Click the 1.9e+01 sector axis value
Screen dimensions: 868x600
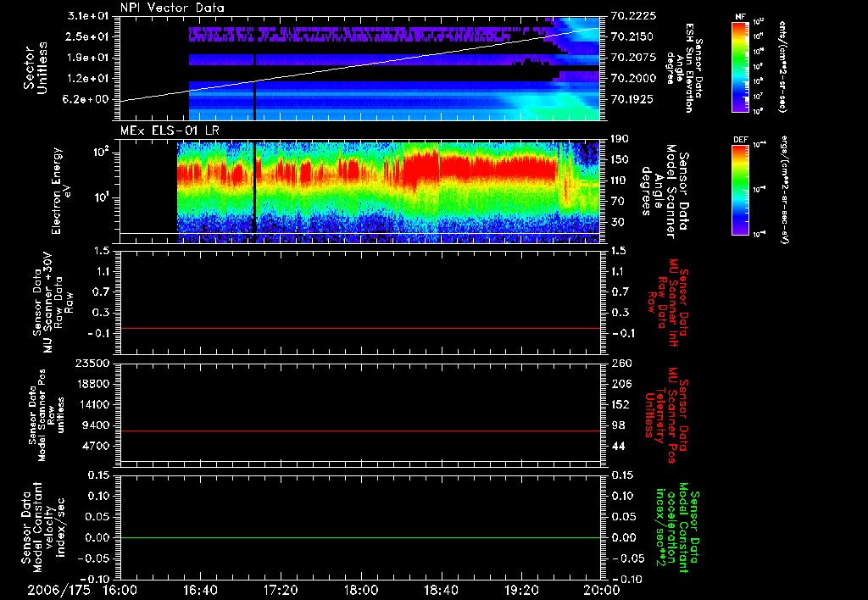88,58
